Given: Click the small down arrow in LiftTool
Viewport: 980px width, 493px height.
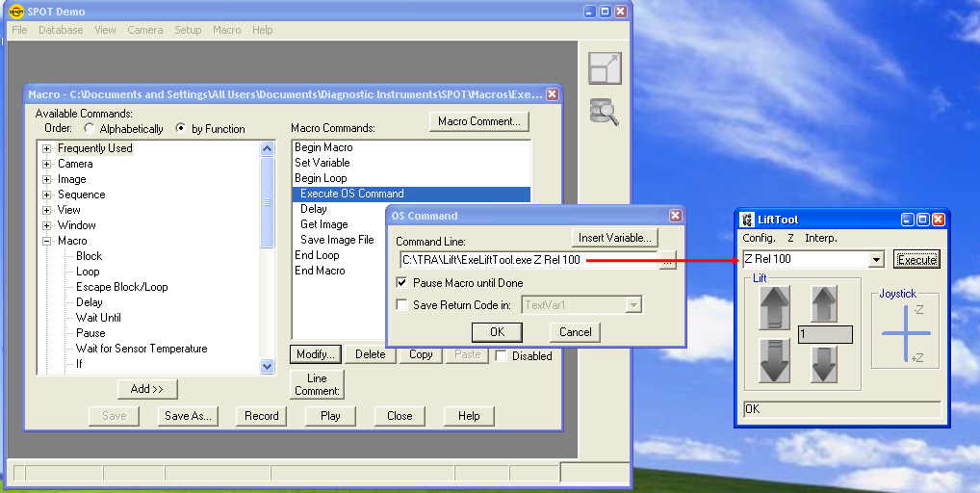Looking at the screenshot, I should click(824, 364).
